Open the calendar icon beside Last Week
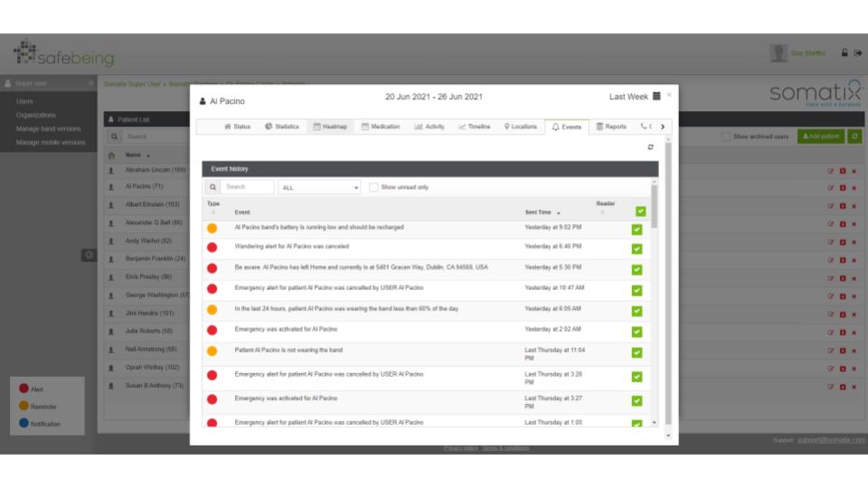This screenshot has height=488, width=868. point(656,97)
